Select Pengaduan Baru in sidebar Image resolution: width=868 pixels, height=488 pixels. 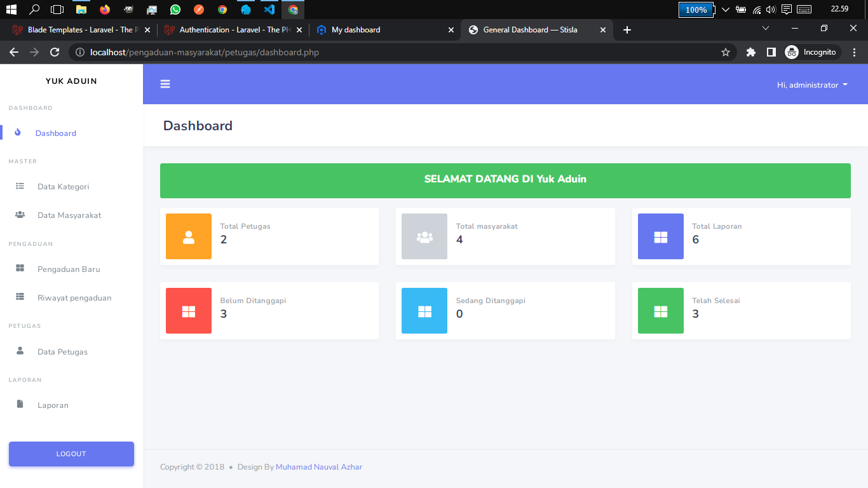[69, 269]
